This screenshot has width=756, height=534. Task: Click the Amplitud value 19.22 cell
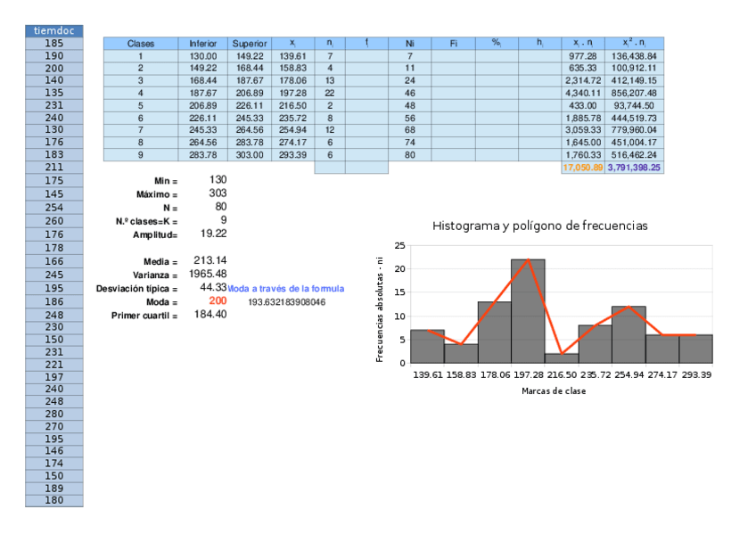(214, 234)
